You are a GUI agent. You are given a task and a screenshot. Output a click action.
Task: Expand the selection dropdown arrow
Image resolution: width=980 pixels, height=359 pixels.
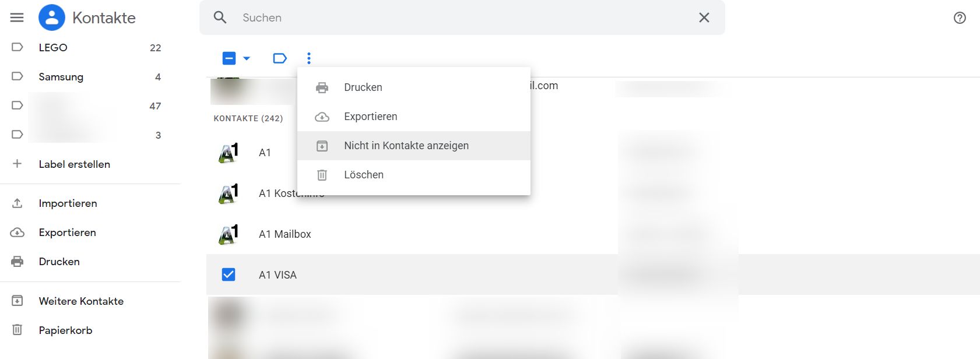coord(247,58)
